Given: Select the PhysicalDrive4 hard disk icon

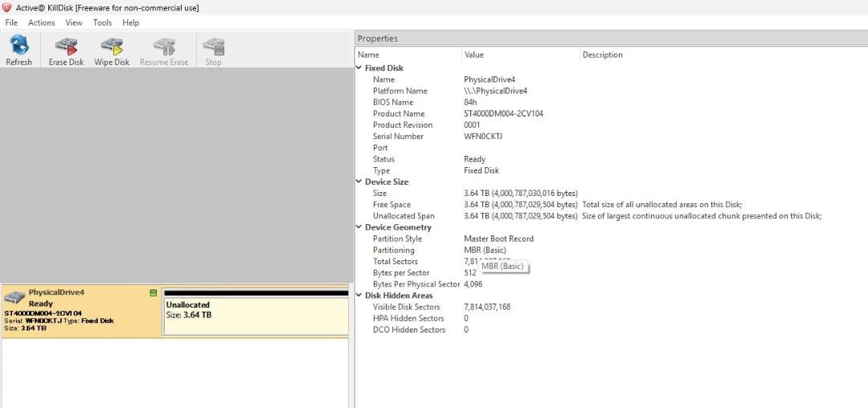Looking at the screenshot, I should pyautogui.click(x=14, y=297).
